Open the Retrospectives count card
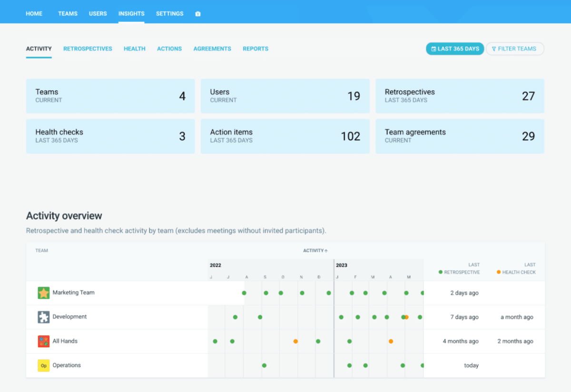The height and width of the screenshot is (392, 571). point(460,96)
